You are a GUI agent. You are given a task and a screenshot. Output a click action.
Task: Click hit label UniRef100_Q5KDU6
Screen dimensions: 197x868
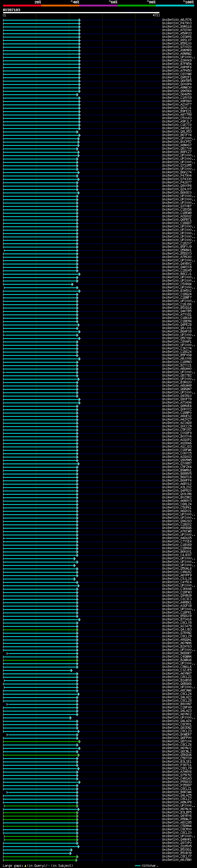click(x=177, y=755)
